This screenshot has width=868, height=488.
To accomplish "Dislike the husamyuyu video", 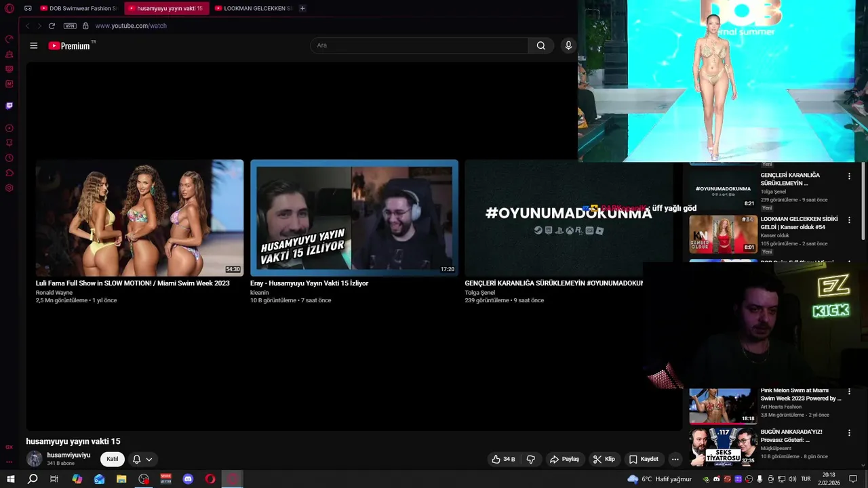I will click(x=530, y=459).
